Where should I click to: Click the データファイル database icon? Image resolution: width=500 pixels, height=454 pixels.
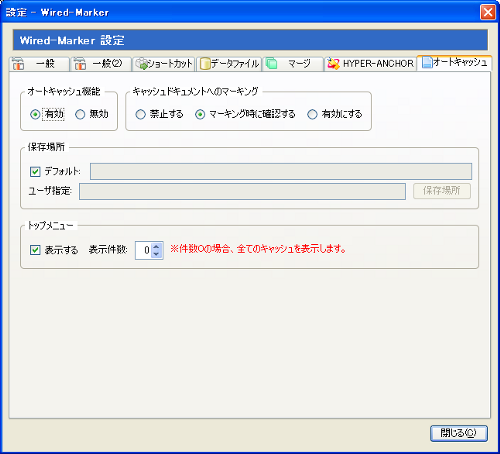205,64
